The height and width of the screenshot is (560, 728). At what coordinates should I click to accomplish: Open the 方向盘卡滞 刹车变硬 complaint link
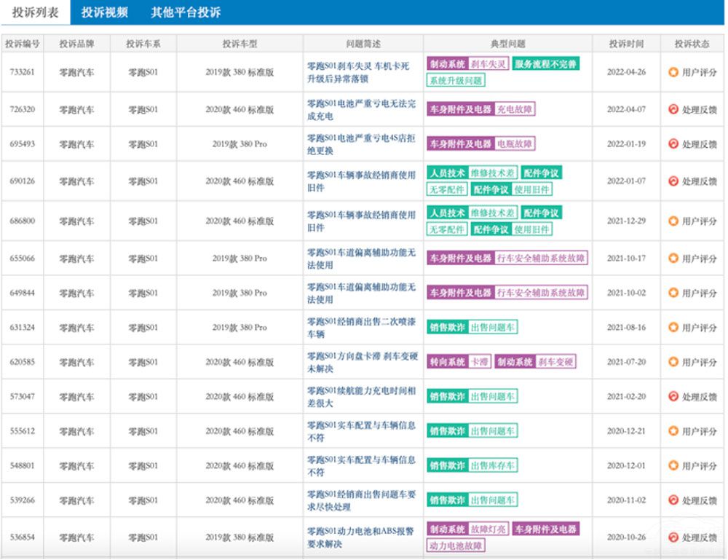360,362
